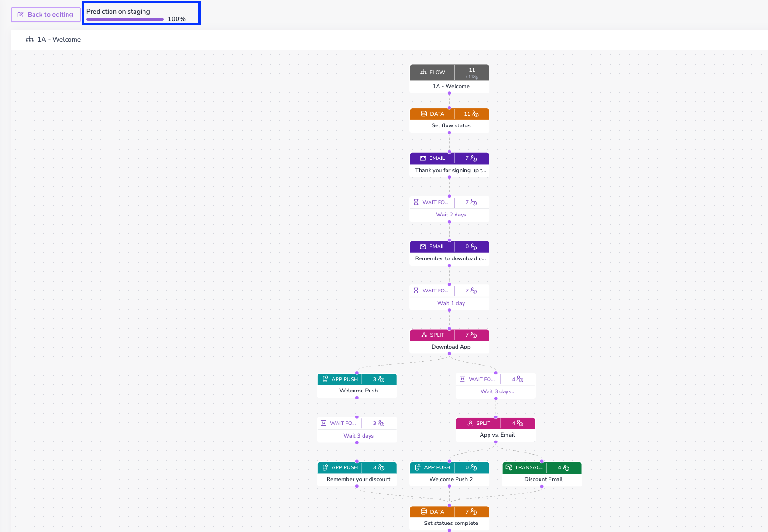Open the Remember your discount push node

(x=357, y=474)
